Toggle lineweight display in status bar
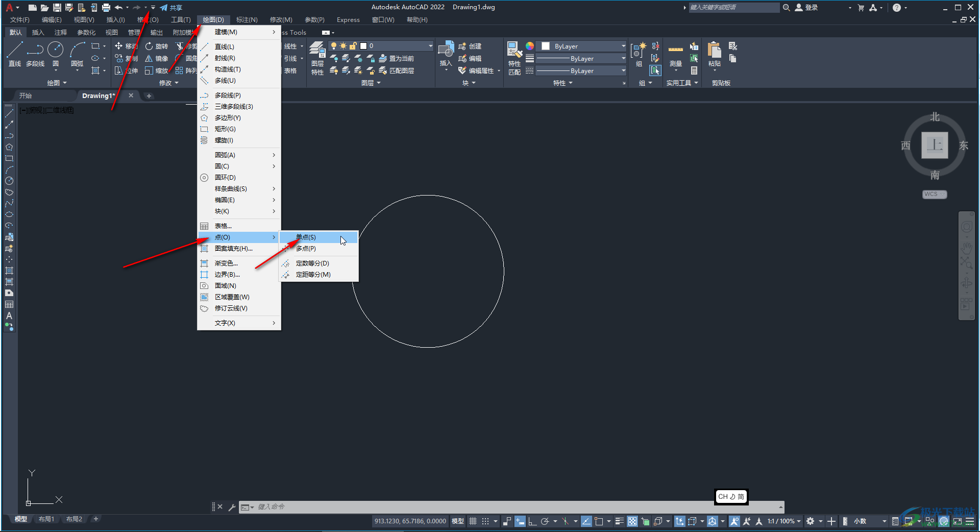 click(x=619, y=521)
